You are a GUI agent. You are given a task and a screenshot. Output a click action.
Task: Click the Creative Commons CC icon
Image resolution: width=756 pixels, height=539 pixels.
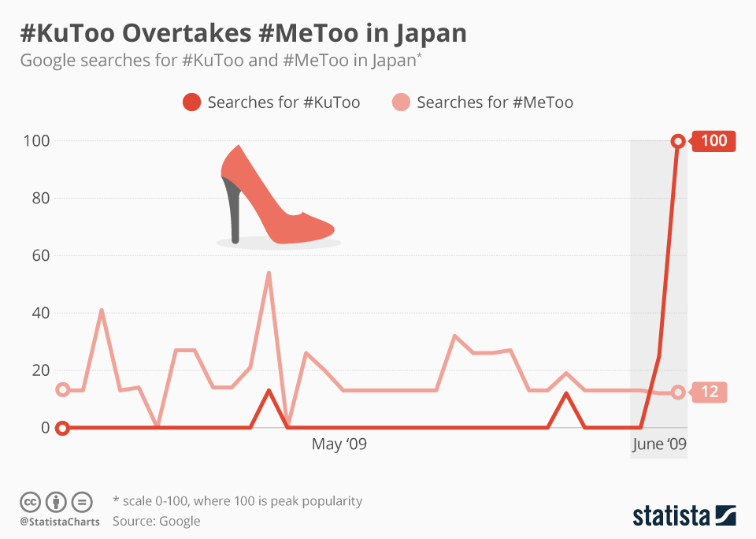(30, 502)
